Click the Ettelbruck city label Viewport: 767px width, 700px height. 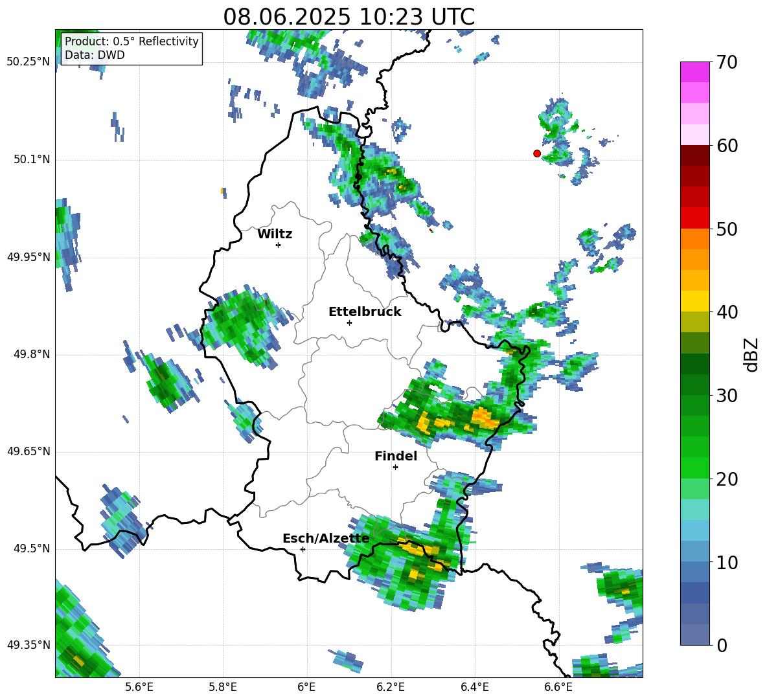click(365, 311)
